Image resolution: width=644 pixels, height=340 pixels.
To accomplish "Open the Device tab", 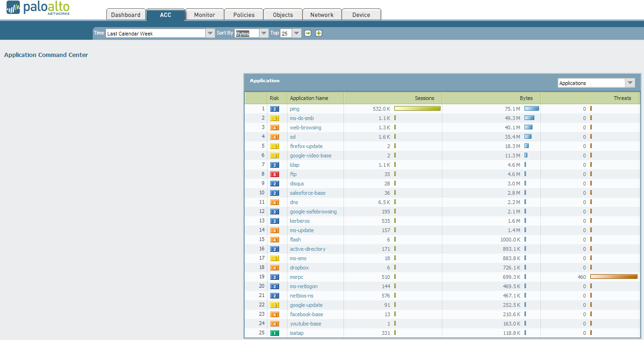I will [361, 14].
